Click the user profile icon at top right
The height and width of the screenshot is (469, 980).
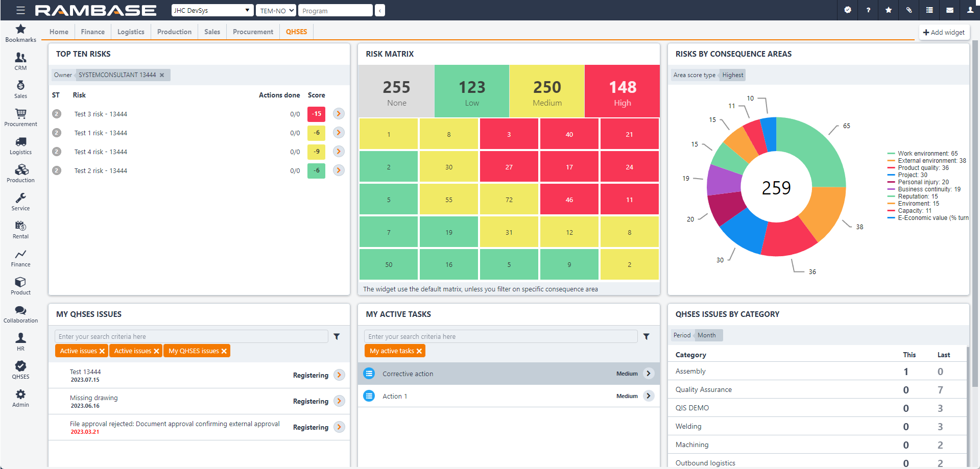pos(969,10)
